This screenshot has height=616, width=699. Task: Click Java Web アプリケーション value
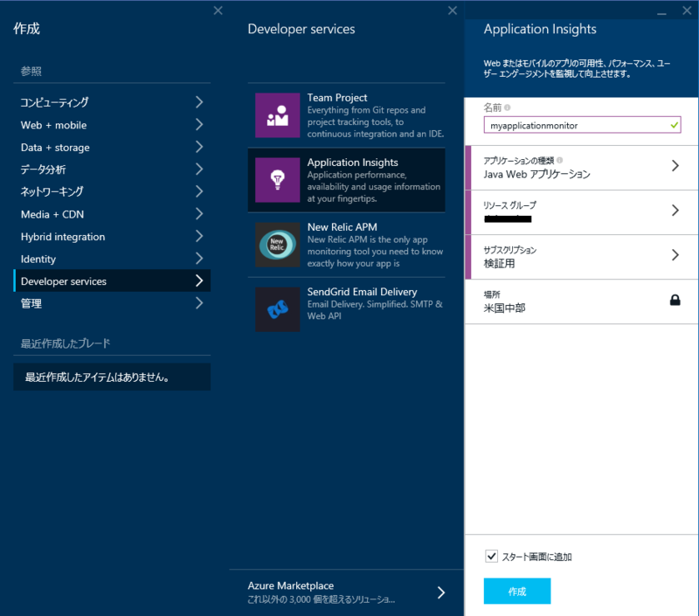point(536,174)
